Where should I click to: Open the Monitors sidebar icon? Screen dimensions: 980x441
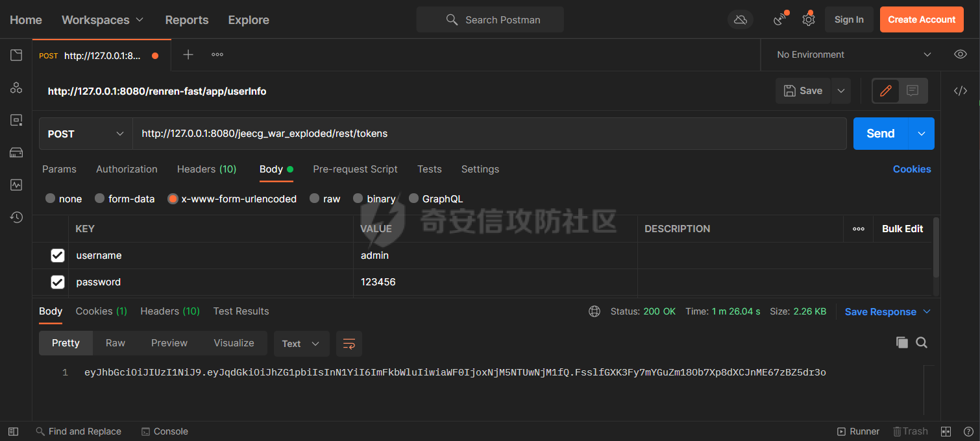point(16,185)
